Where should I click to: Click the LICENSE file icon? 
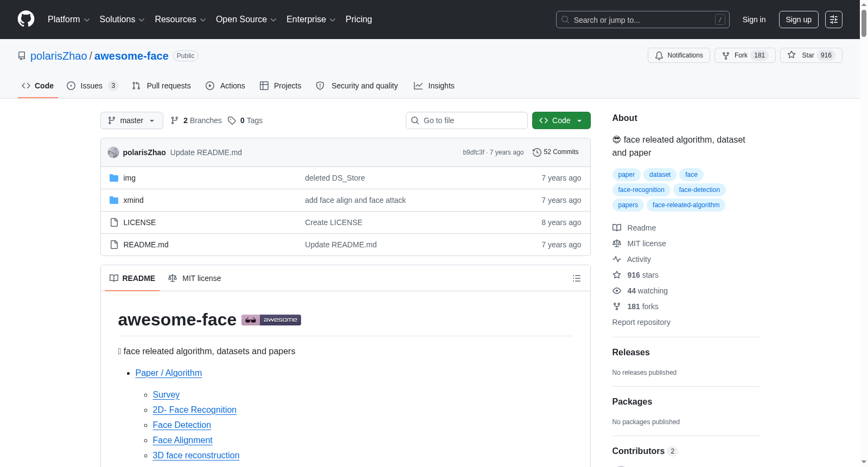pos(114,222)
